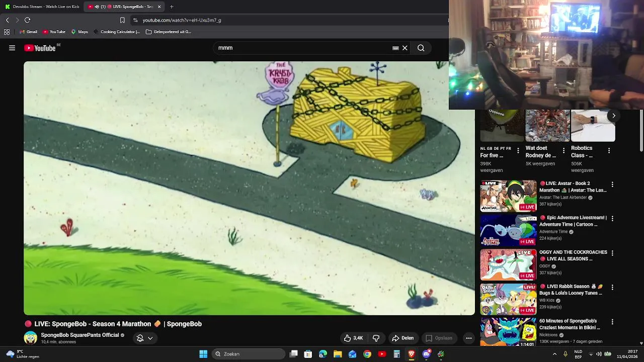Go back in browser history
This screenshot has height=362, width=644.
(7, 20)
